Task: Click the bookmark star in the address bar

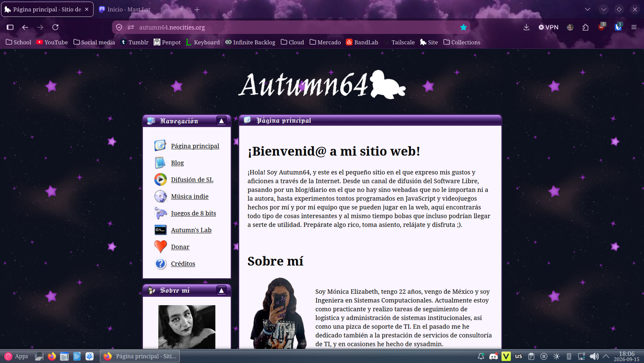Action: click(x=464, y=28)
